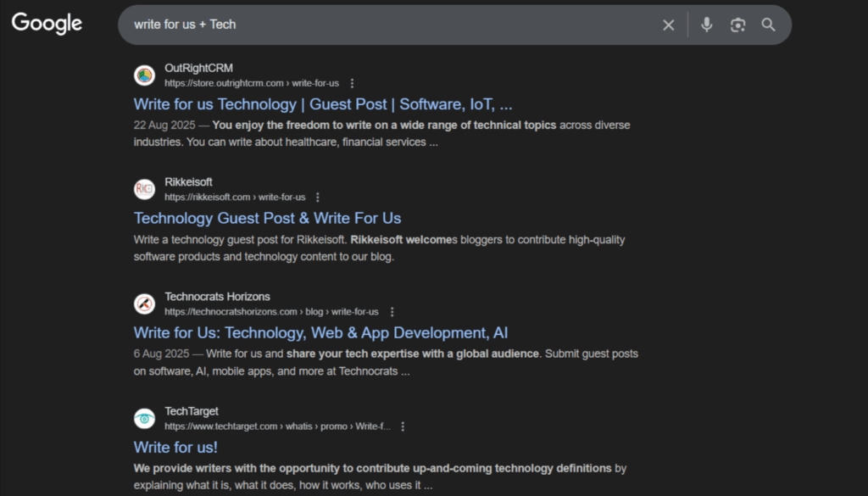Open "Technology Guest Post & Write For Us"
Screen dimensions: 868x496
click(267, 218)
